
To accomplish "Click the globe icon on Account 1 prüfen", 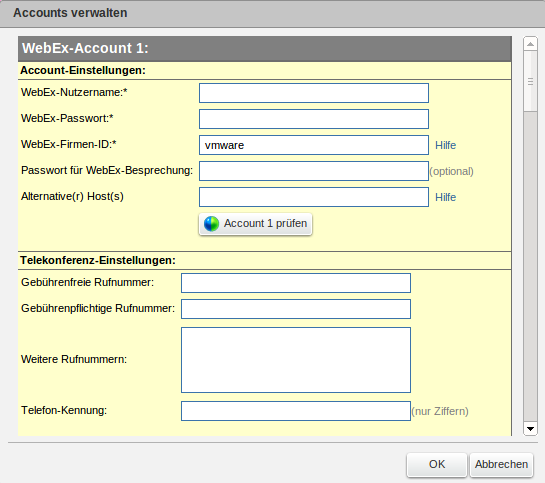I will pyautogui.click(x=211, y=224).
